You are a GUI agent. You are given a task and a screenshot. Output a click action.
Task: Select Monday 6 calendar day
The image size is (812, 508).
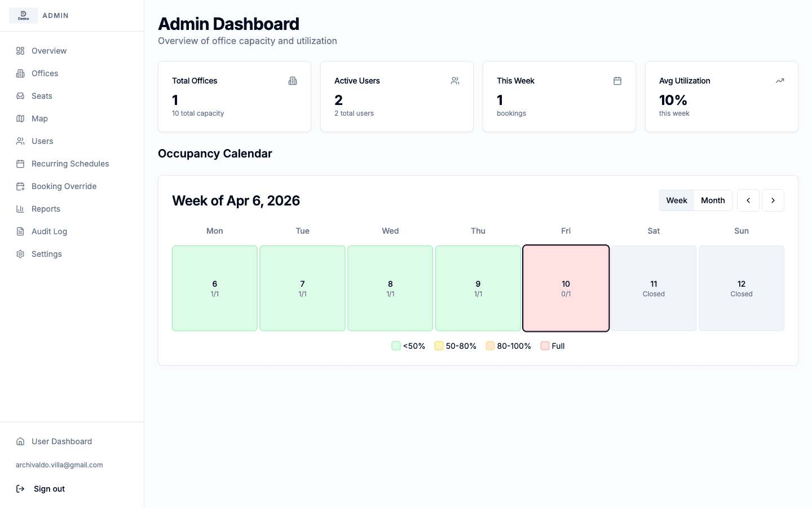[215, 288]
